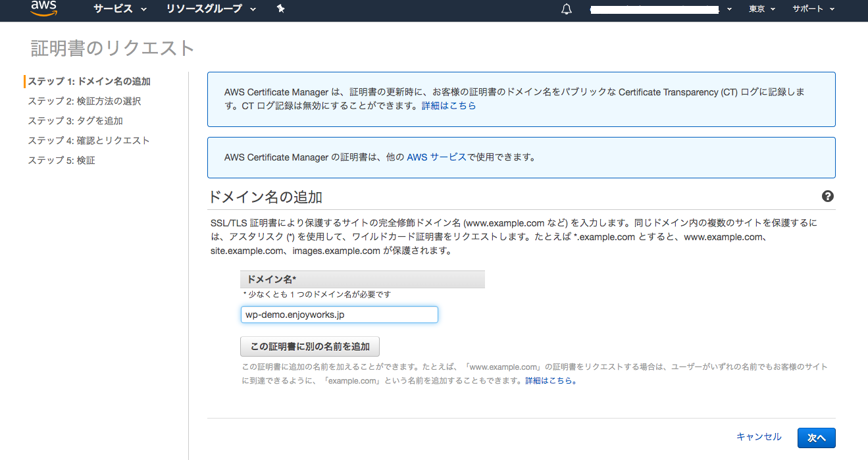Click the キャンセル link
This screenshot has width=868, height=460.
759,437
